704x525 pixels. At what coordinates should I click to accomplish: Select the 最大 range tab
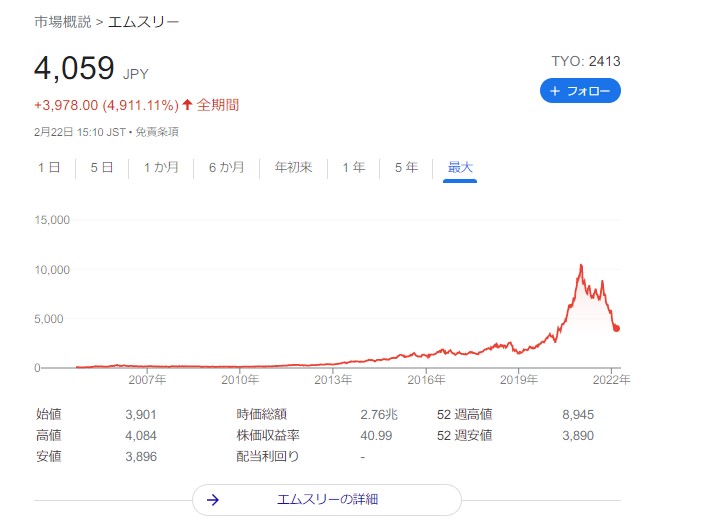(460, 168)
